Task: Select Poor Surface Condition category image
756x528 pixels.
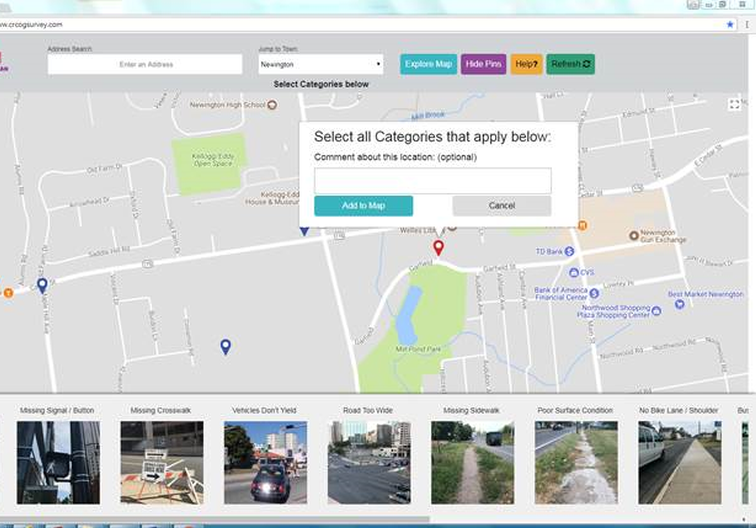Action: click(576, 462)
